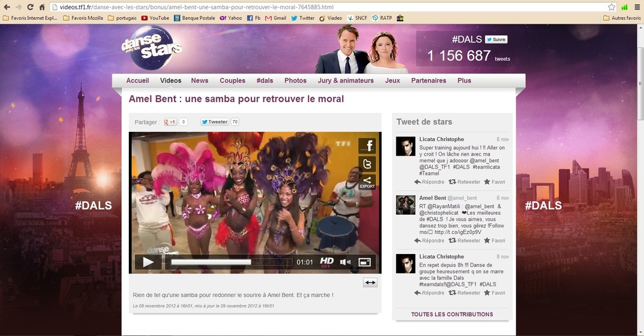This screenshot has width=644, height=336.
Task: Go to Jury & animateurs section
Action: 345,81
